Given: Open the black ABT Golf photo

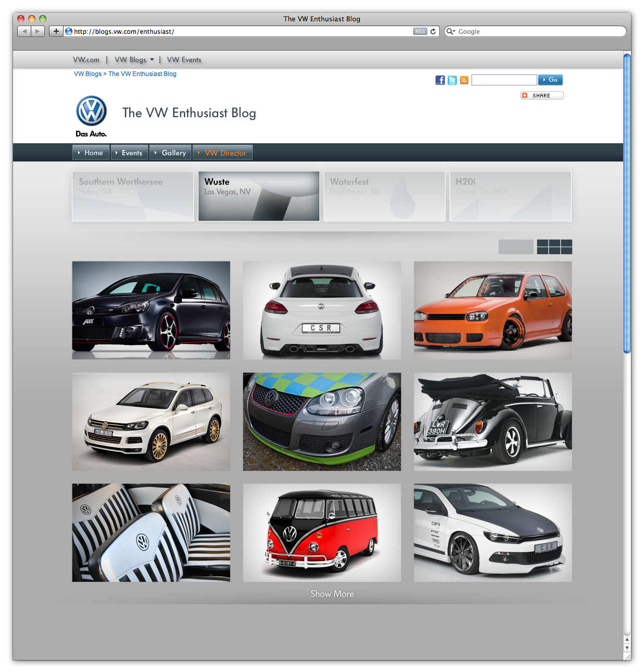Looking at the screenshot, I should click(151, 310).
